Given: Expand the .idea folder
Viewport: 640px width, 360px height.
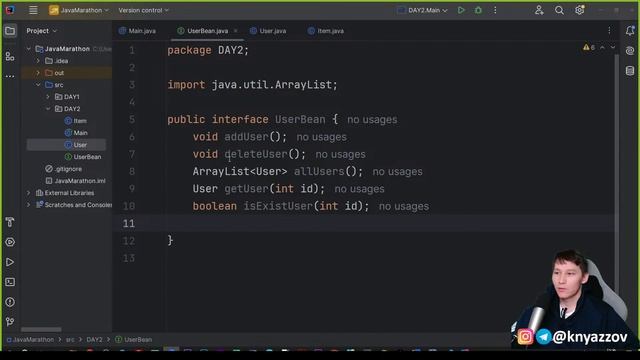Looking at the screenshot, I should pyautogui.click(x=38, y=61).
